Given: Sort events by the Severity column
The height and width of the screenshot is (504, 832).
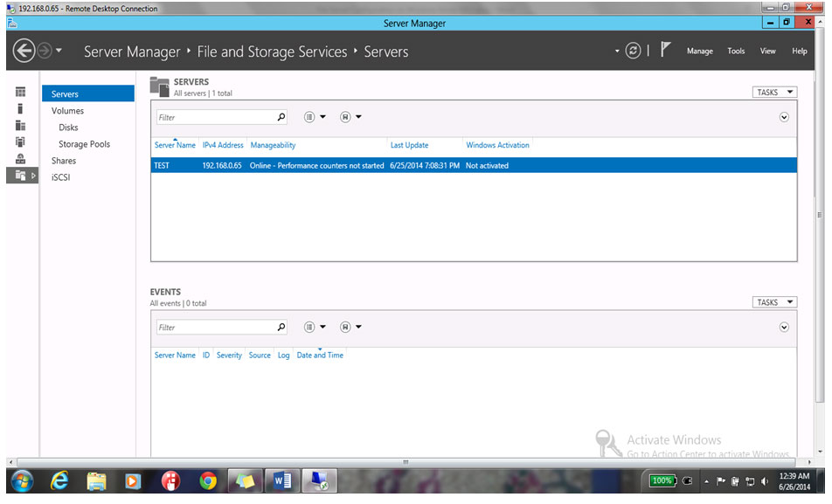Looking at the screenshot, I should tap(229, 356).
